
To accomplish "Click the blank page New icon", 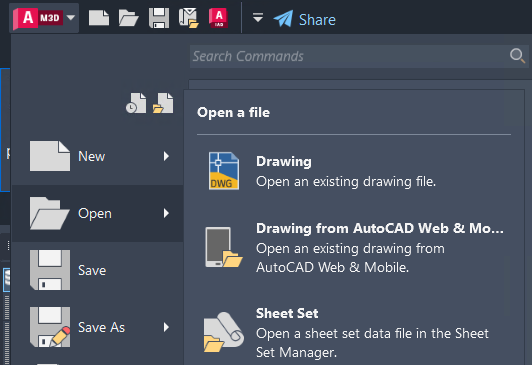I will point(50,156).
